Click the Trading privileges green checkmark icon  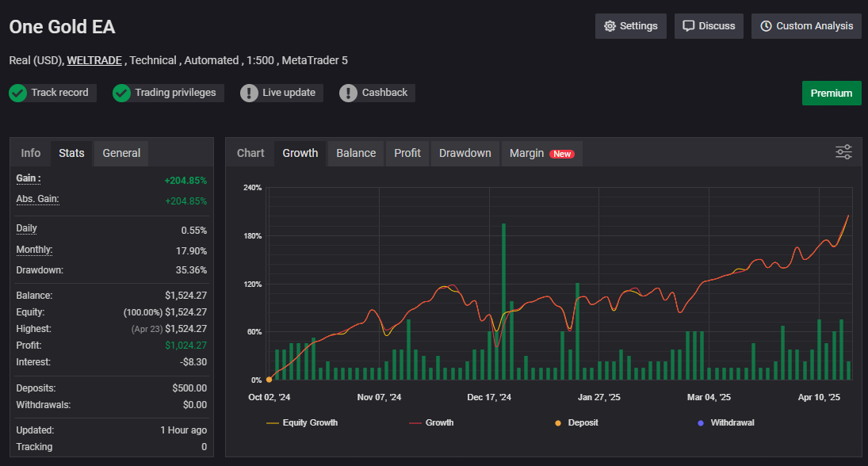[x=121, y=93]
